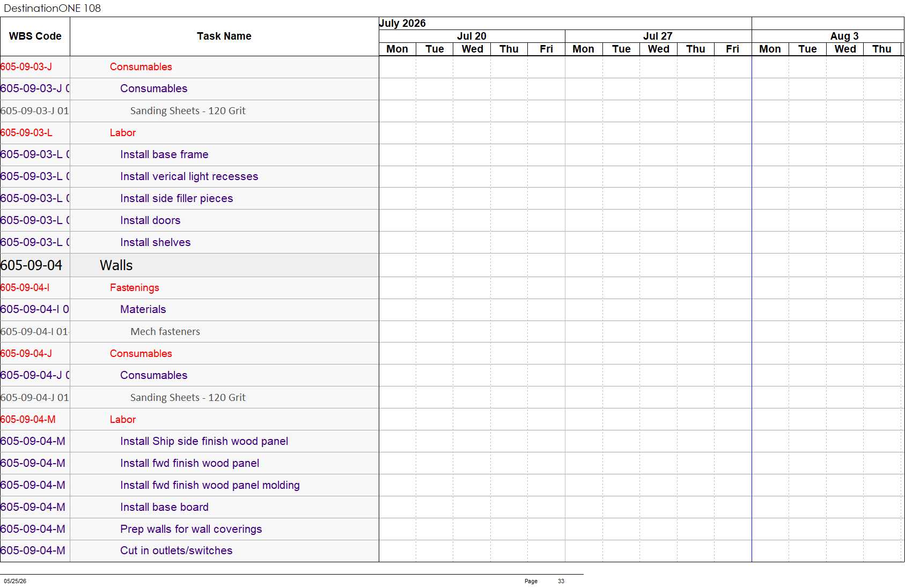Select Install verical light recesses task
This screenshot has height=588, width=905.
pyautogui.click(x=189, y=176)
